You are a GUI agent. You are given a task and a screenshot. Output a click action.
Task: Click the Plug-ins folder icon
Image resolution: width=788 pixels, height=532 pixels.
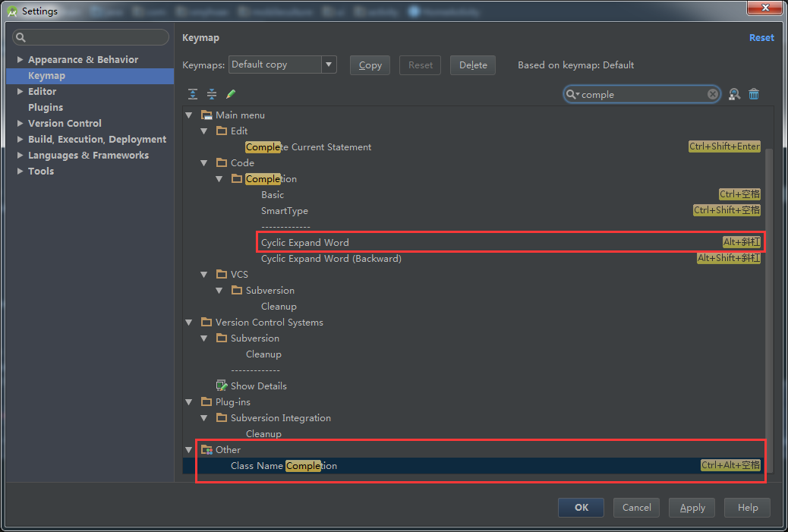point(206,402)
